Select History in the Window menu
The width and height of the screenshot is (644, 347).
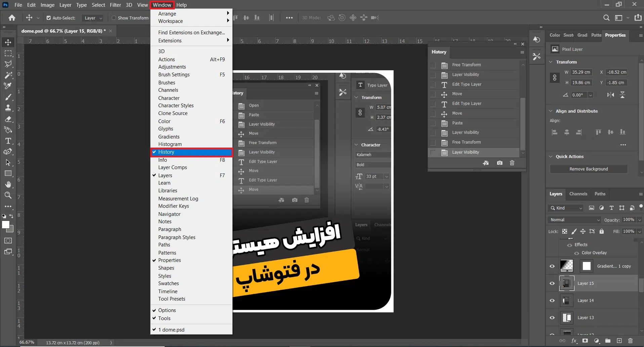[x=191, y=152]
